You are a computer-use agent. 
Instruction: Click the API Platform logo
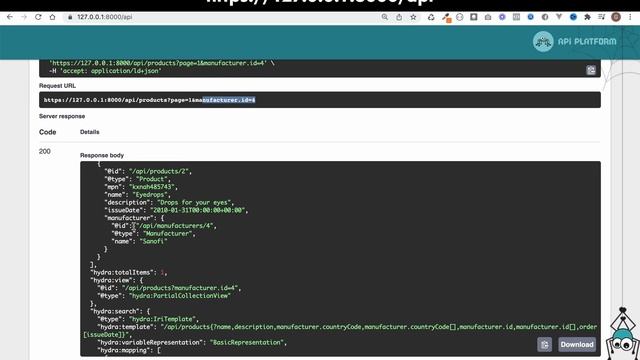point(574,42)
